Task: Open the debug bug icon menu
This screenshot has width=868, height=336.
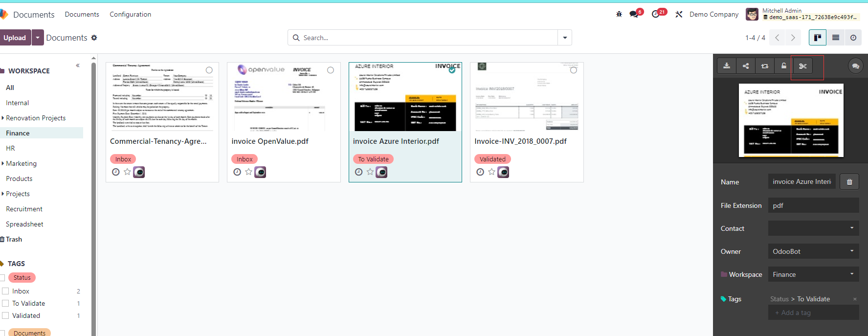Action: click(x=619, y=14)
